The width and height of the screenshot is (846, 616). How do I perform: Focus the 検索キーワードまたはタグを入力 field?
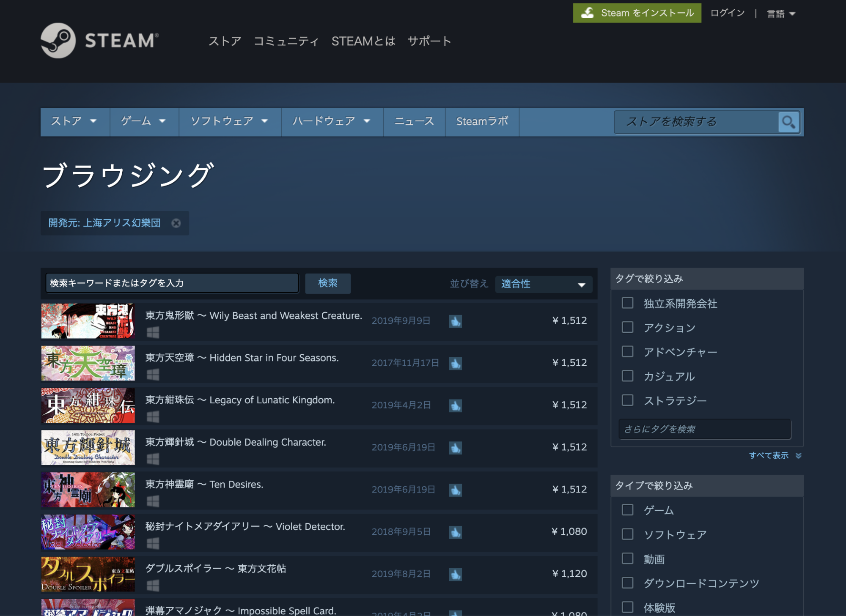[x=172, y=283]
